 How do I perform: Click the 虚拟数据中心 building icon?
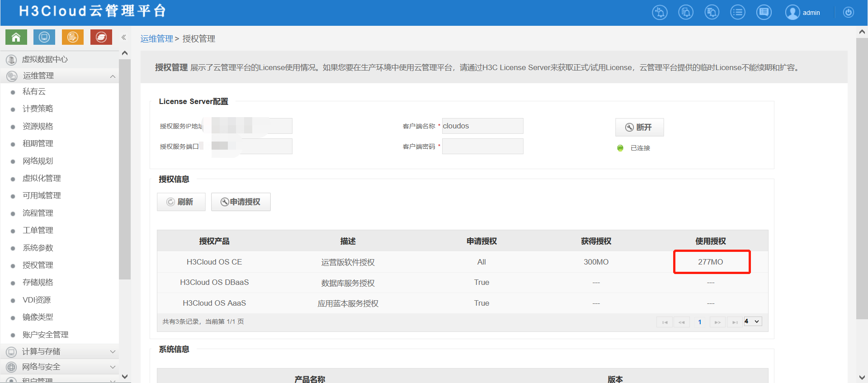pos(12,60)
